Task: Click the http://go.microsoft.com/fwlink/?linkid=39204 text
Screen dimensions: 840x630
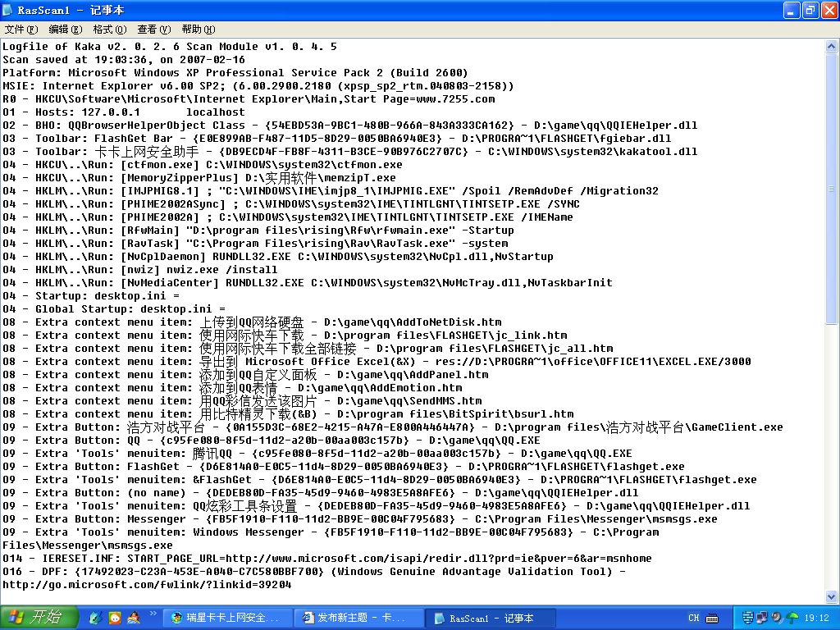Action: point(147,584)
